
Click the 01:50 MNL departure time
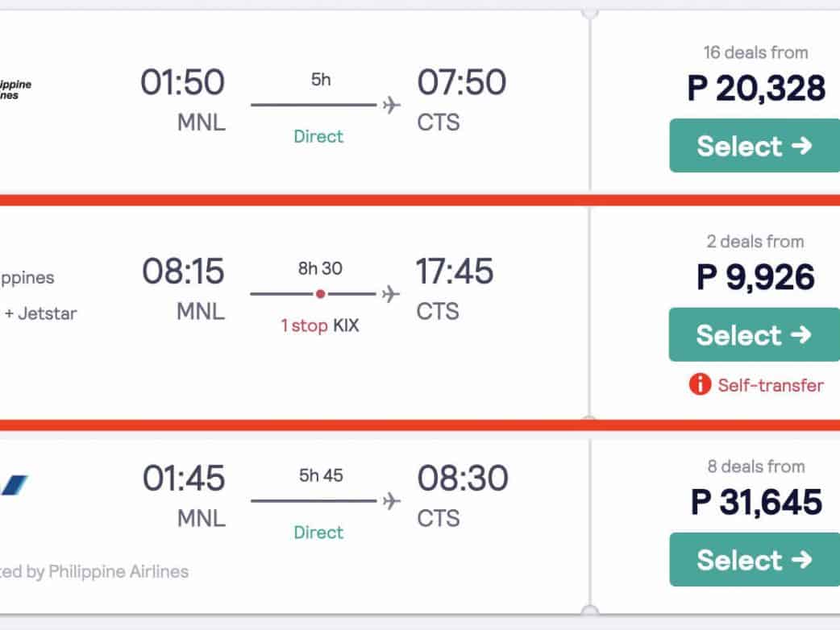tap(182, 83)
